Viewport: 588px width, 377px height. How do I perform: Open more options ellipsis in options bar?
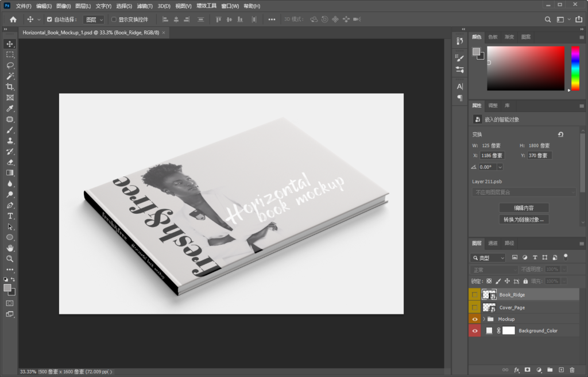272,20
